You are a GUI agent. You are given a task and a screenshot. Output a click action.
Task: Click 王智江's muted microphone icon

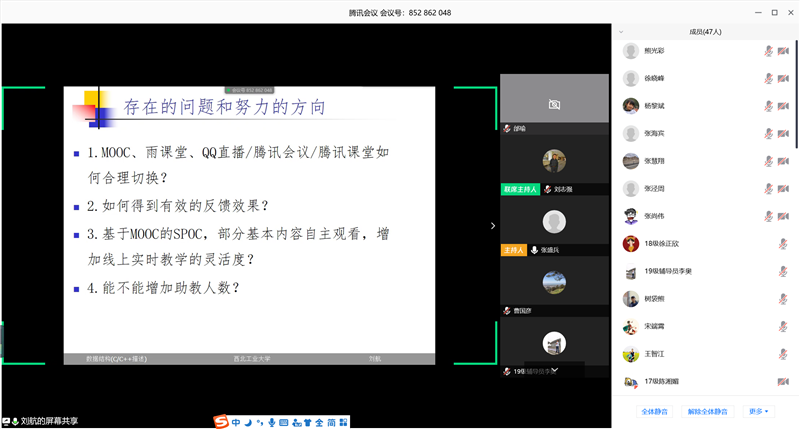click(783, 354)
